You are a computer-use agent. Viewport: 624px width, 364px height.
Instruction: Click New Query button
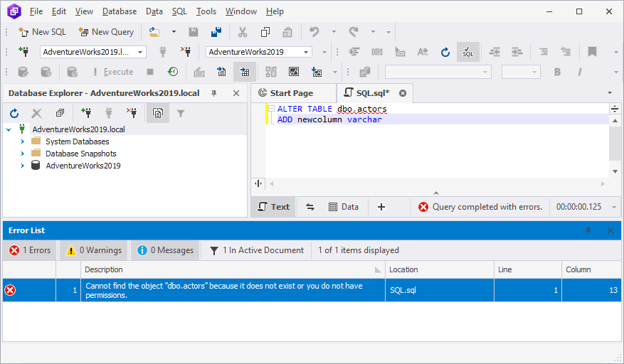[106, 32]
